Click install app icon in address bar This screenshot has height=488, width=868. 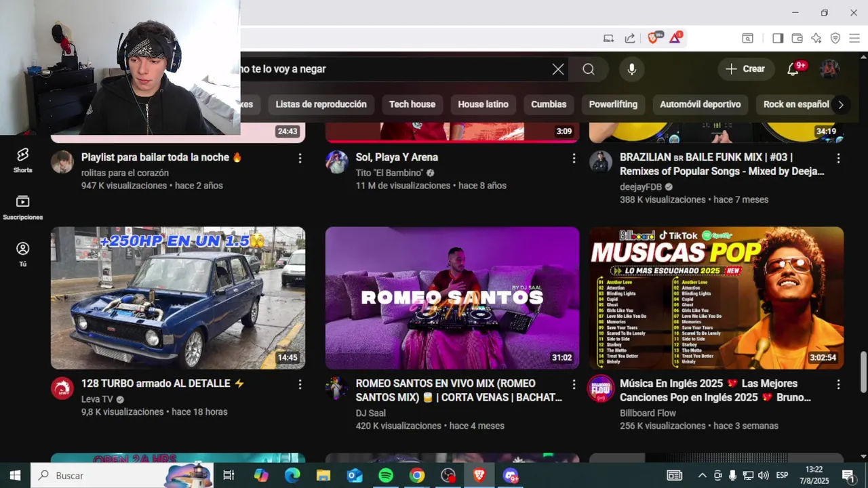(608, 38)
